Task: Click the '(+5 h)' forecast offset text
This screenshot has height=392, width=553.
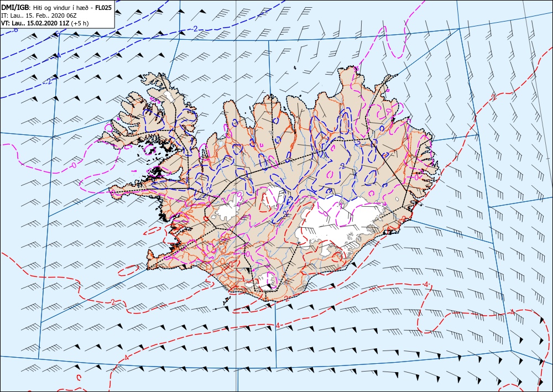Action: point(80,23)
